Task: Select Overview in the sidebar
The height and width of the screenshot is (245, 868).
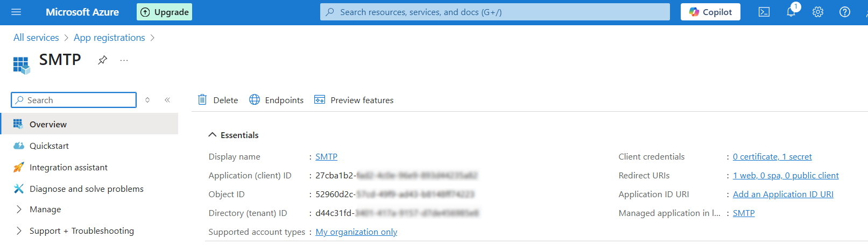Action: (x=89, y=124)
